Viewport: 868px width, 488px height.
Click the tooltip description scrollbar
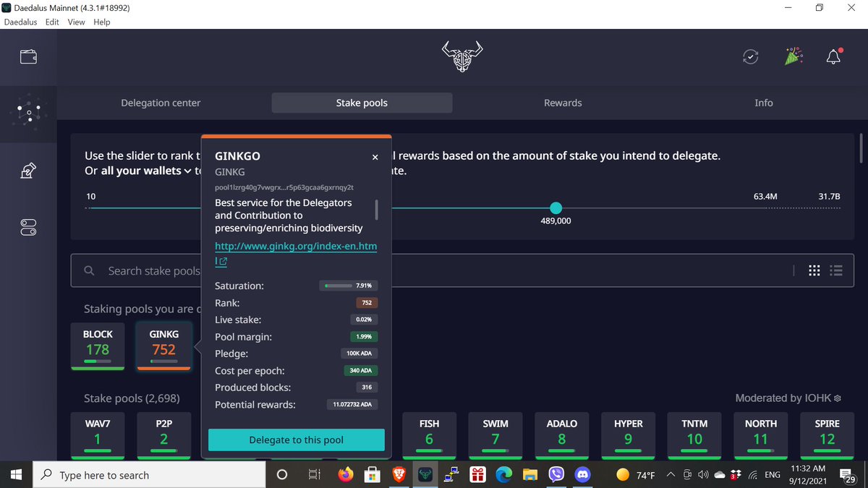[x=376, y=209]
